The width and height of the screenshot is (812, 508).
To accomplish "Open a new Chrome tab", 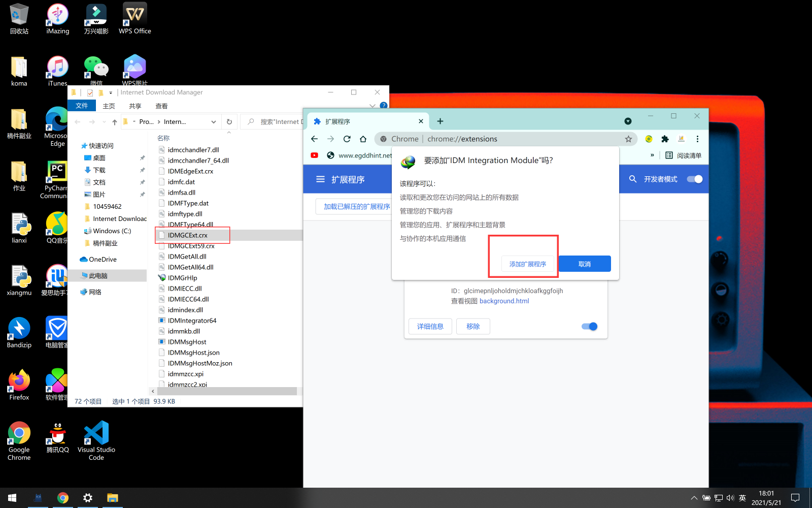I will [440, 121].
